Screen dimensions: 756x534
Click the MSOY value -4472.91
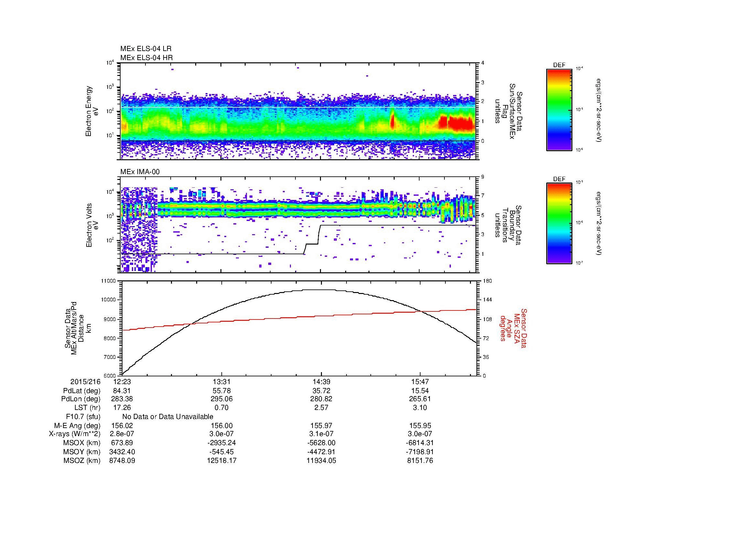point(321,452)
